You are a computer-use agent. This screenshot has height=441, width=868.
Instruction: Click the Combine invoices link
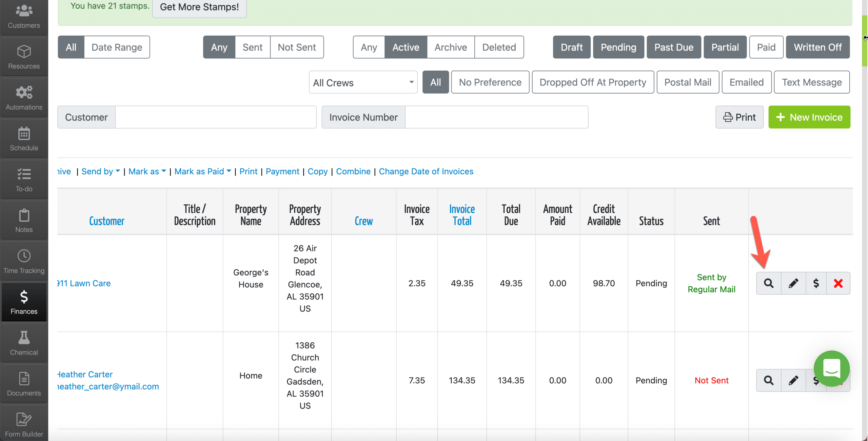353,171
